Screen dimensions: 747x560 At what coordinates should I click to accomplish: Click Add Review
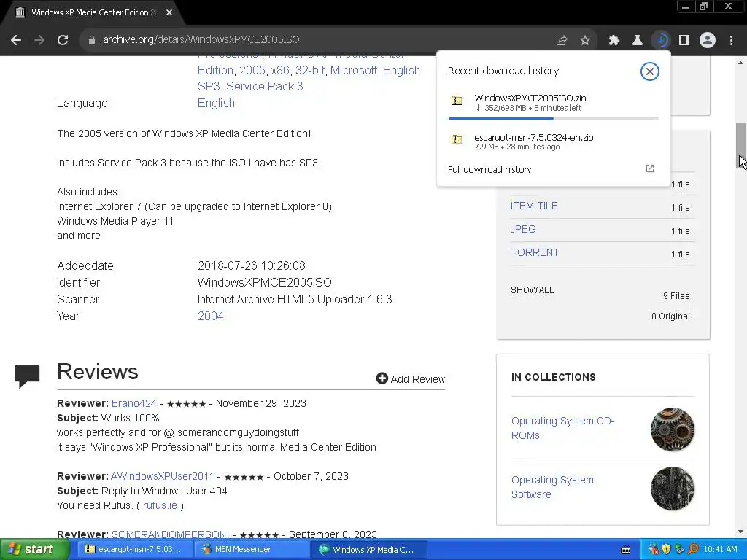[410, 379]
